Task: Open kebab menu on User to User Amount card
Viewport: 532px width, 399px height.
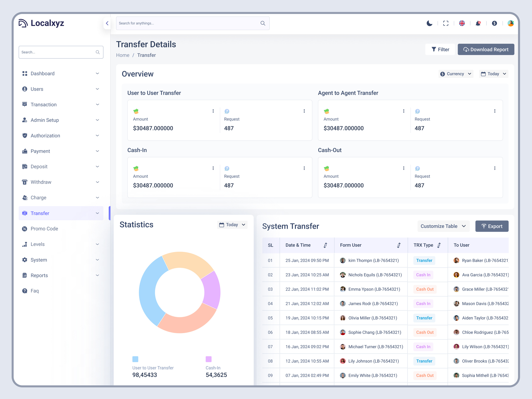Action: pos(213,111)
